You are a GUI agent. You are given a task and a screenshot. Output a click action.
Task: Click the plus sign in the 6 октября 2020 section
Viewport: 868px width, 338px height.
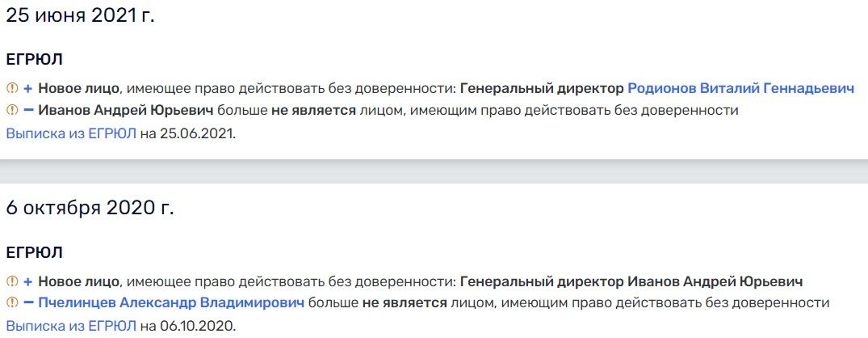pyautogui.click(x=28, y=281)
